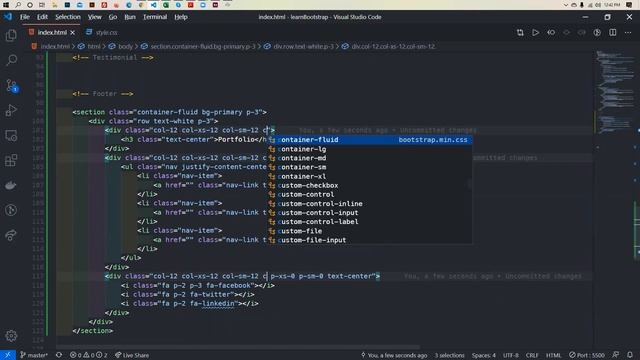Open Source Control view with pending badge
640x360 pixels.
(x=11, y=85)
